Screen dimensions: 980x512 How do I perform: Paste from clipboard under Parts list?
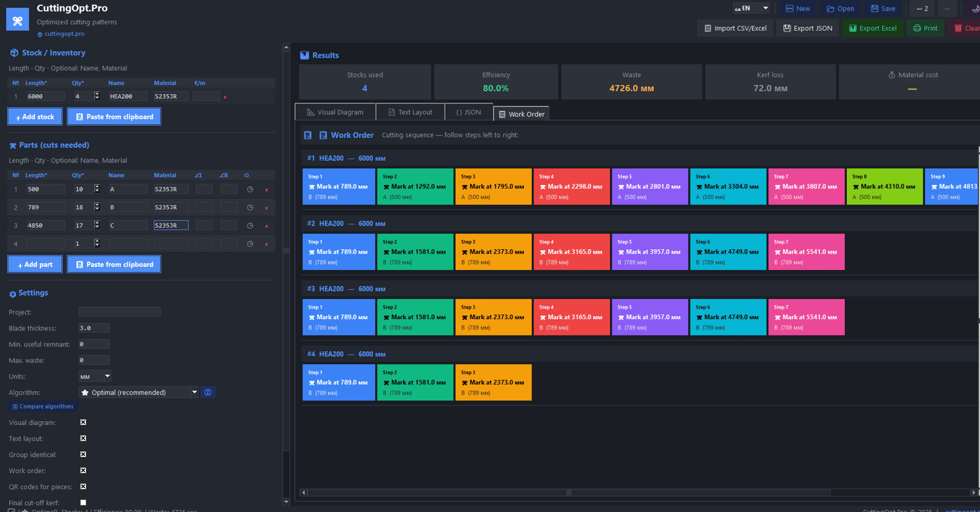(x=114, y=264)
